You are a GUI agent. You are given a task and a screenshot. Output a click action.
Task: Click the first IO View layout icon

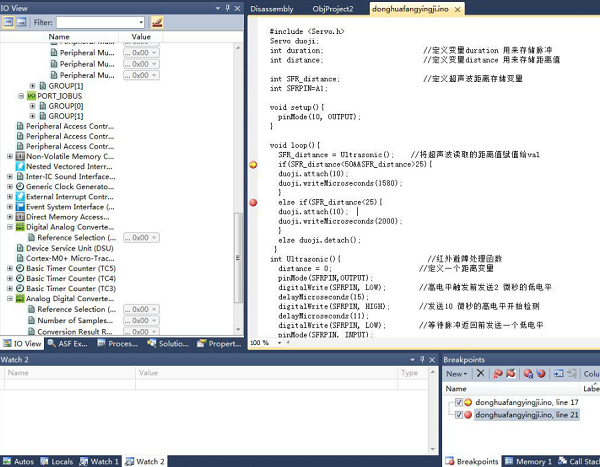tap(8, 21)
